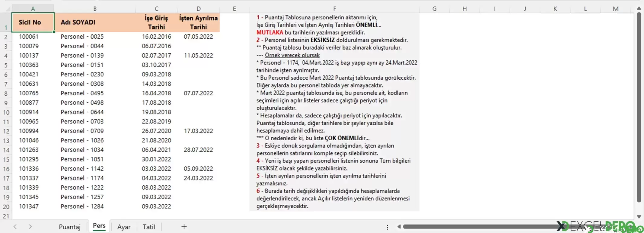This screenshot has width=644, height=233.
Task: Select column C header
Action: pyautogui.click(x=156, y=9)
